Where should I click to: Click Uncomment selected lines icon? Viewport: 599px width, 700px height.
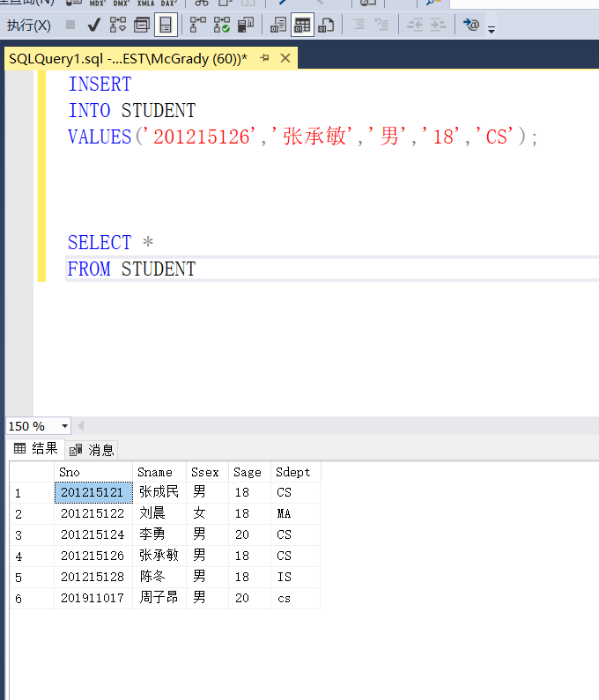pos(381,25)
